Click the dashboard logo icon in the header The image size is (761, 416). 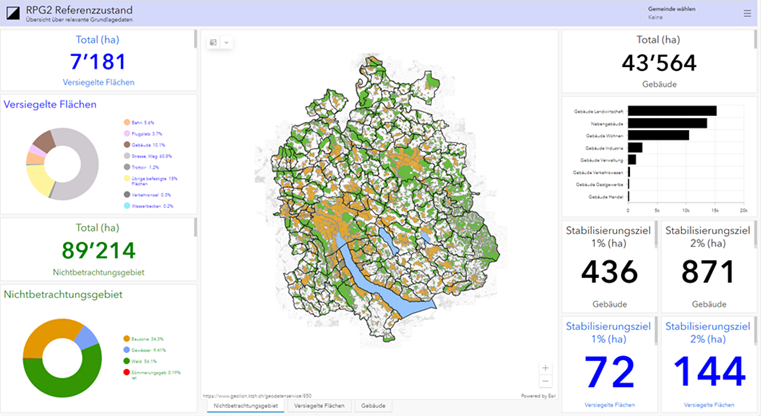[x=13, y=14]
